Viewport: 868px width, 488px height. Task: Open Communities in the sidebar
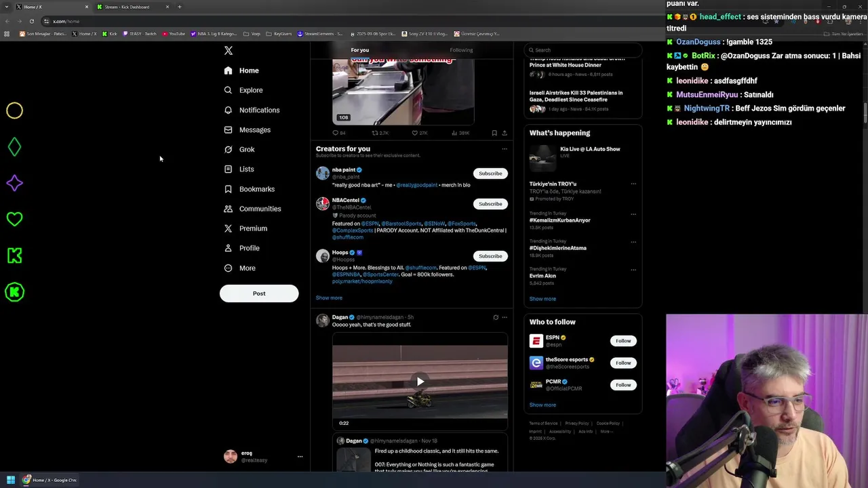[252, 209]
